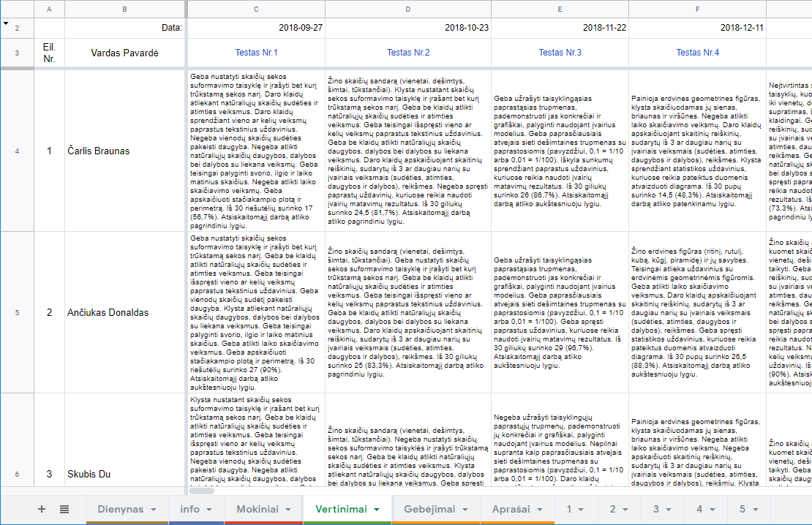Open the dropdown arrow on tab 1
The width and height of the screenshot is (812, 525).
581,510
